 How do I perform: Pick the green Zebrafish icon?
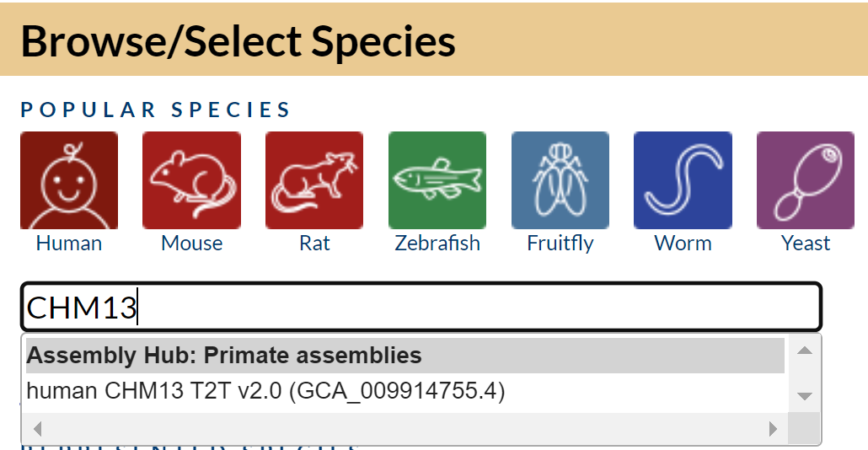point(437,180)
